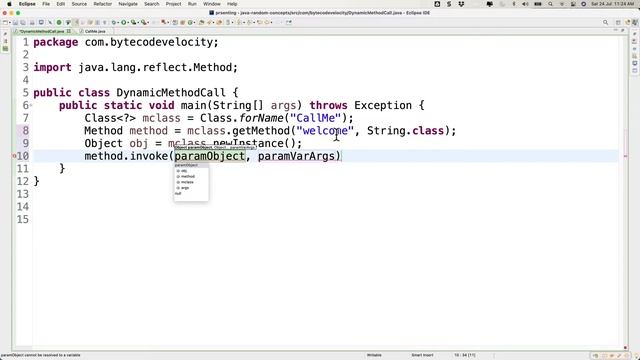Open the Window menu

pos(212,4)
